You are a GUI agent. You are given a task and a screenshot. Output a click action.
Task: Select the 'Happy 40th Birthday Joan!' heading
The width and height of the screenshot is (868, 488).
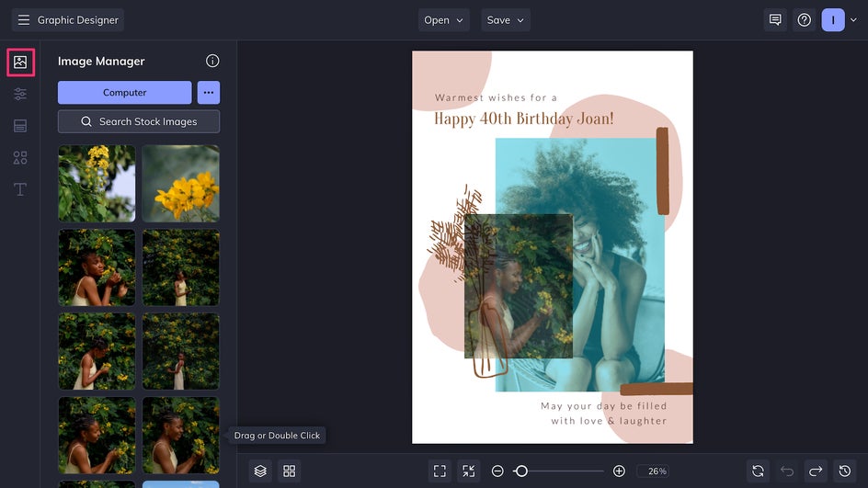524,119
